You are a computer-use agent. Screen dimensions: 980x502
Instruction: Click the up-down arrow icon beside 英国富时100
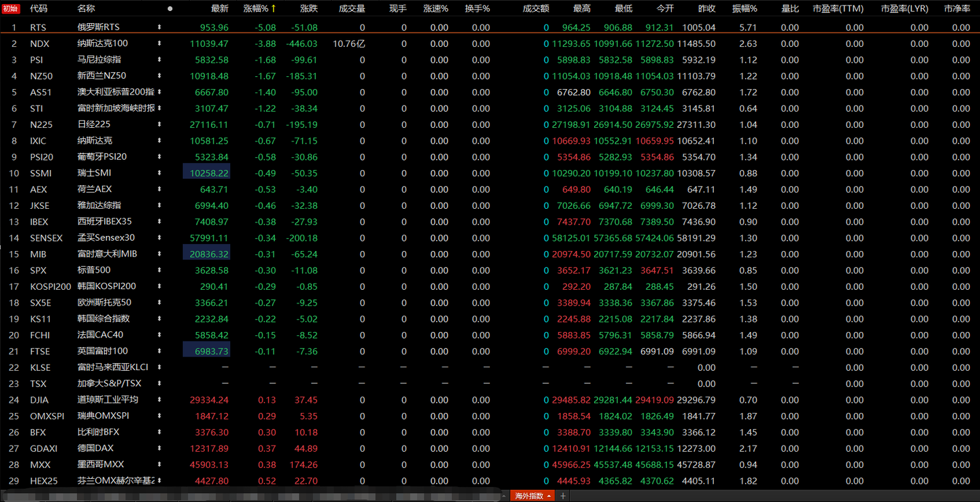[x=159, y=351]
